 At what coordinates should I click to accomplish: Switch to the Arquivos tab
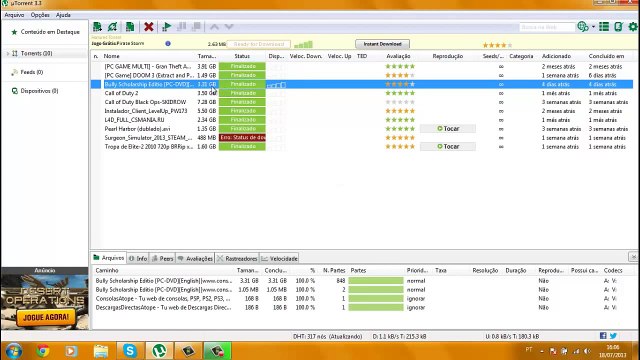[109, 258]
